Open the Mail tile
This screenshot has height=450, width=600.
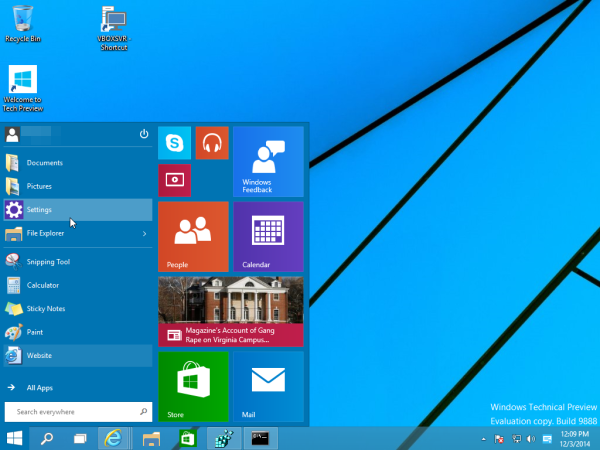[268, 386]
